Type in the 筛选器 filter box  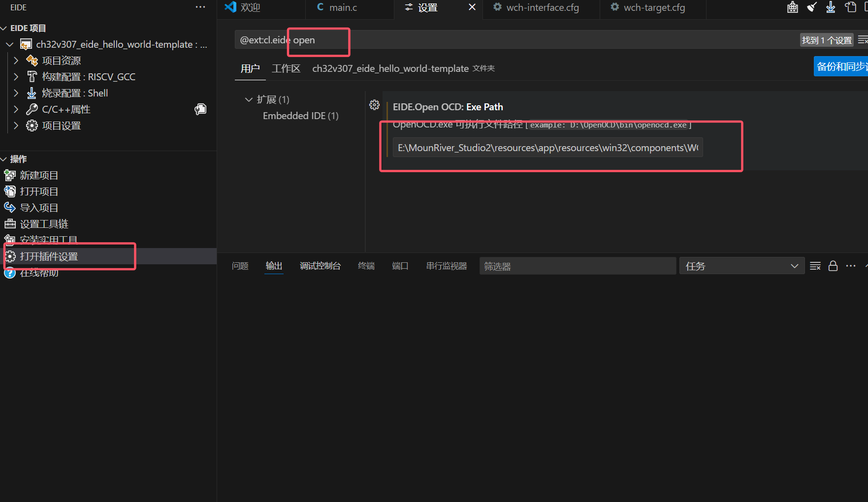pos(577,266)
